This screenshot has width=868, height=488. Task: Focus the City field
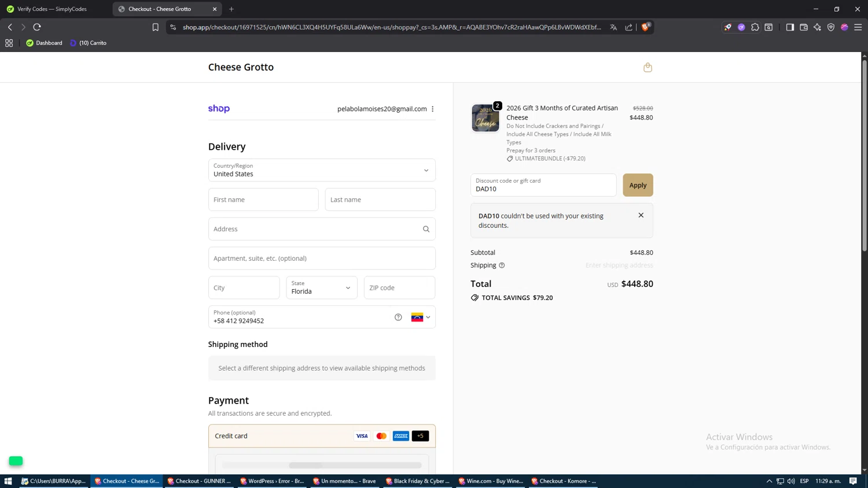(244, 287)
